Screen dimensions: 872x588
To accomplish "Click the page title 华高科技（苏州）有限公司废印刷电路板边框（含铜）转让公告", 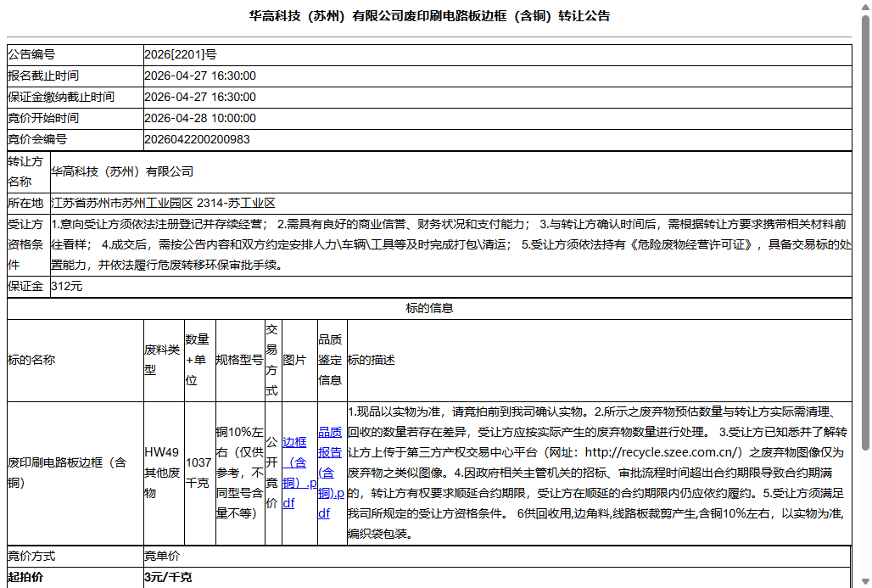I will click(429, 16).
